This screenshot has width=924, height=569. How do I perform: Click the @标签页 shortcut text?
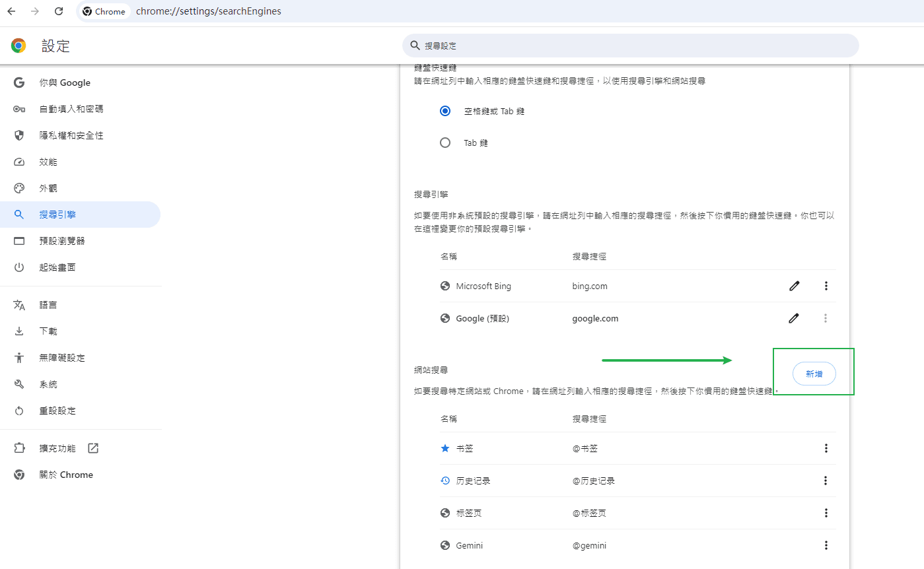tap(588, 513)
